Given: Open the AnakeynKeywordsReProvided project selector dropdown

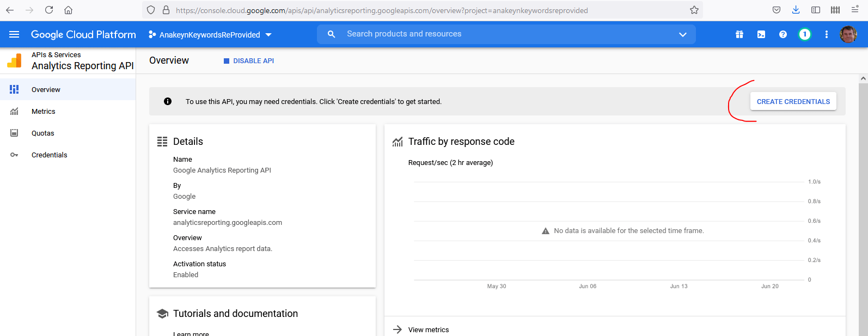Looking at the screenshot, I should 210,35.
